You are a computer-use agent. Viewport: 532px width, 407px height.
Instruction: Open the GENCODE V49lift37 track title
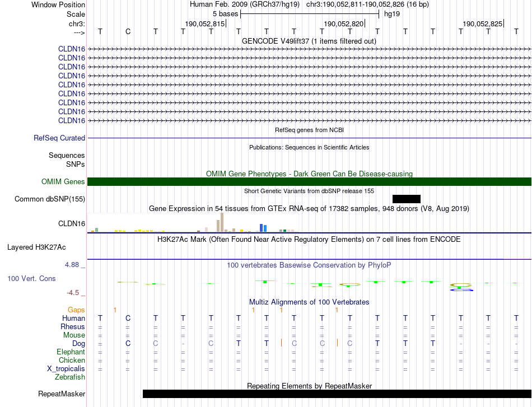pos(309,41)
